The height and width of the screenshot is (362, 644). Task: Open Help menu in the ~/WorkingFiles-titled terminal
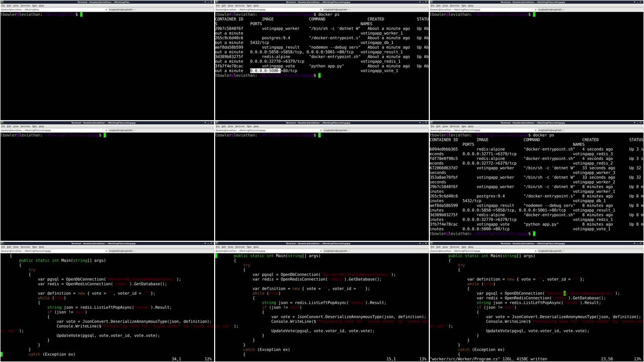coord(41,6)
